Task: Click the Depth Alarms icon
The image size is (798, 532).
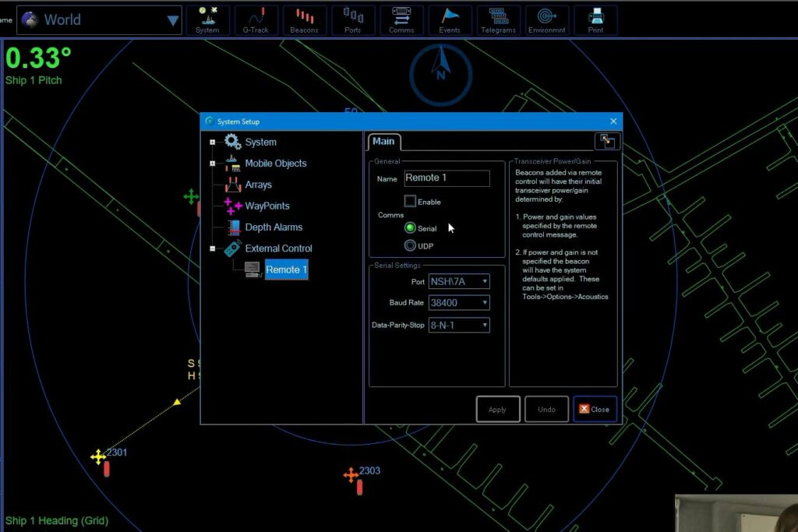Action: [x=234, y=227]
